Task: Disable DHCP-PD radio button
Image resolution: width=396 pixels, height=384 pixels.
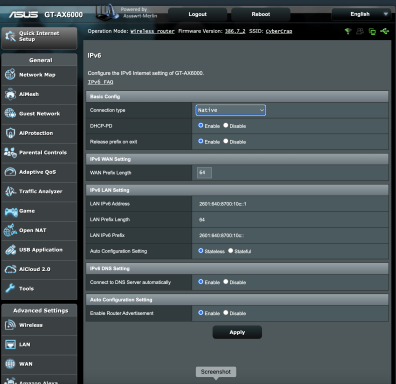Action: [x=226, y=125]
